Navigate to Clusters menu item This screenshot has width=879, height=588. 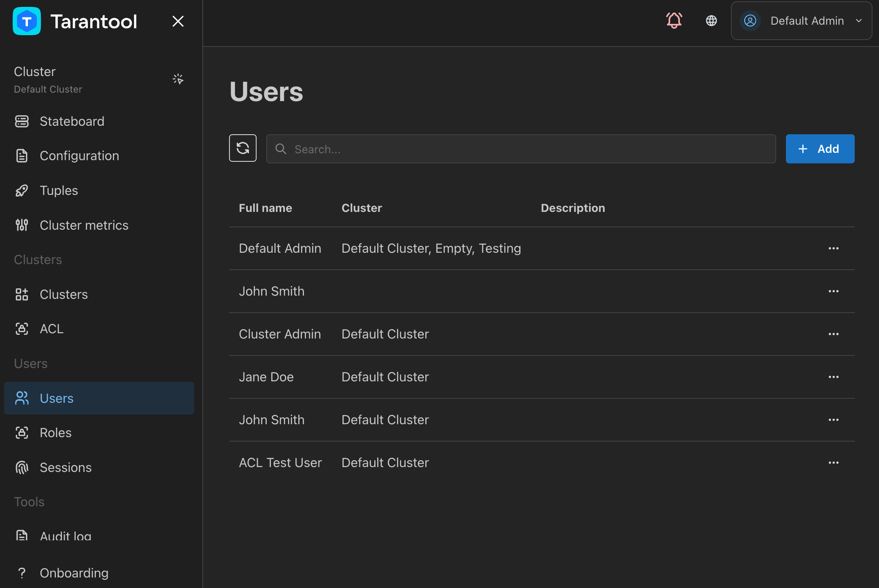pos(99,294)
